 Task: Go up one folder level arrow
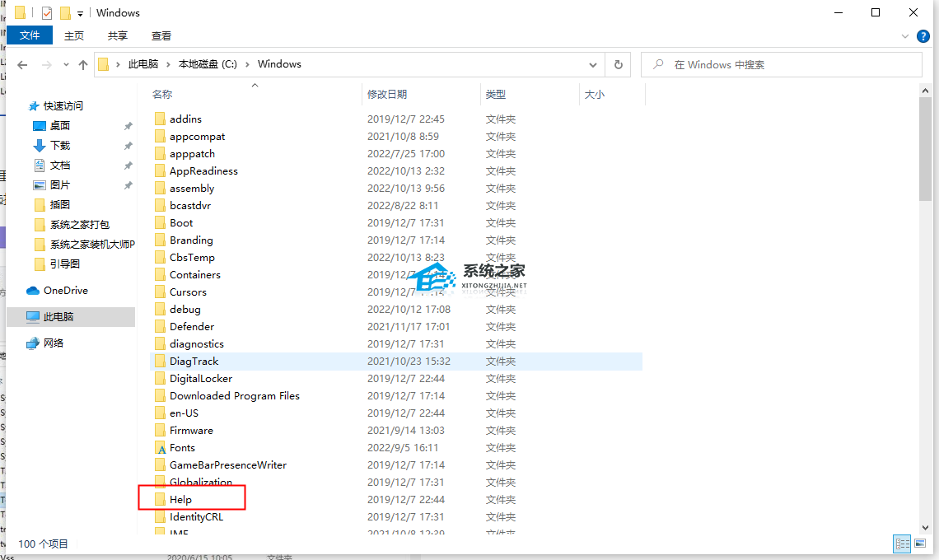point(82,65)
